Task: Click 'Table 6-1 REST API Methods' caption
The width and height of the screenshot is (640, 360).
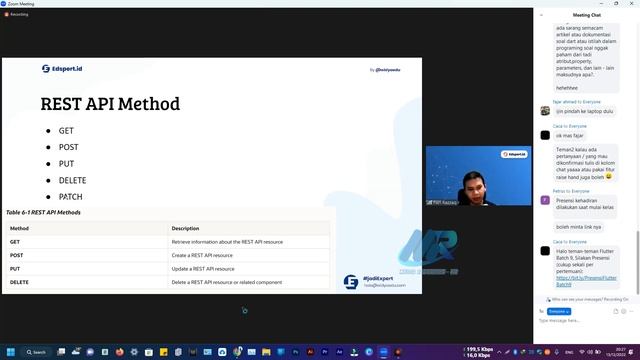Action: (43, 212)
